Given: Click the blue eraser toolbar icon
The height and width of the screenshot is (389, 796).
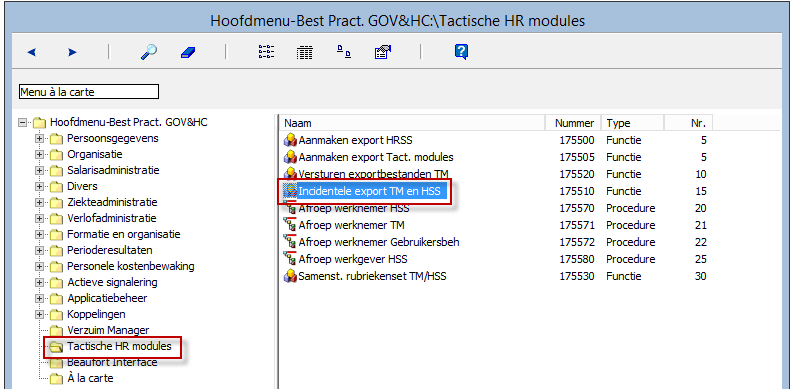Looking at the screenshot, I should tap(187, 52).
